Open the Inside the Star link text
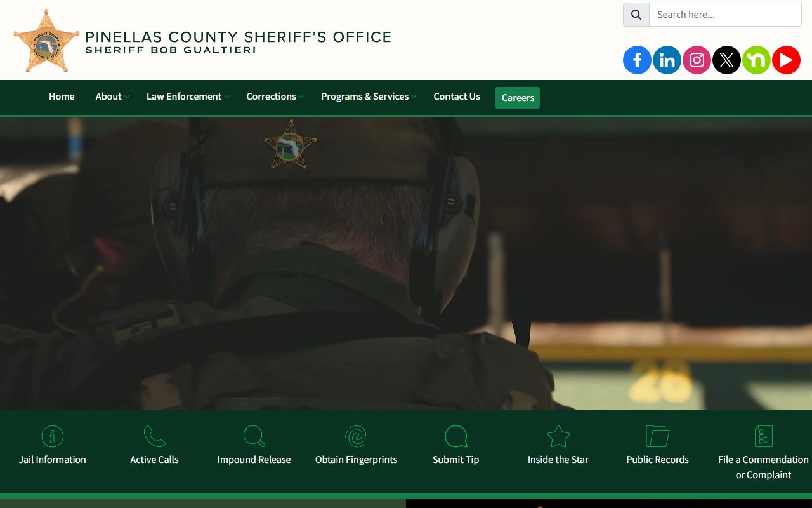Image resolution: width=812 pixels, height=508 pixels. click(x=558, y=460)
